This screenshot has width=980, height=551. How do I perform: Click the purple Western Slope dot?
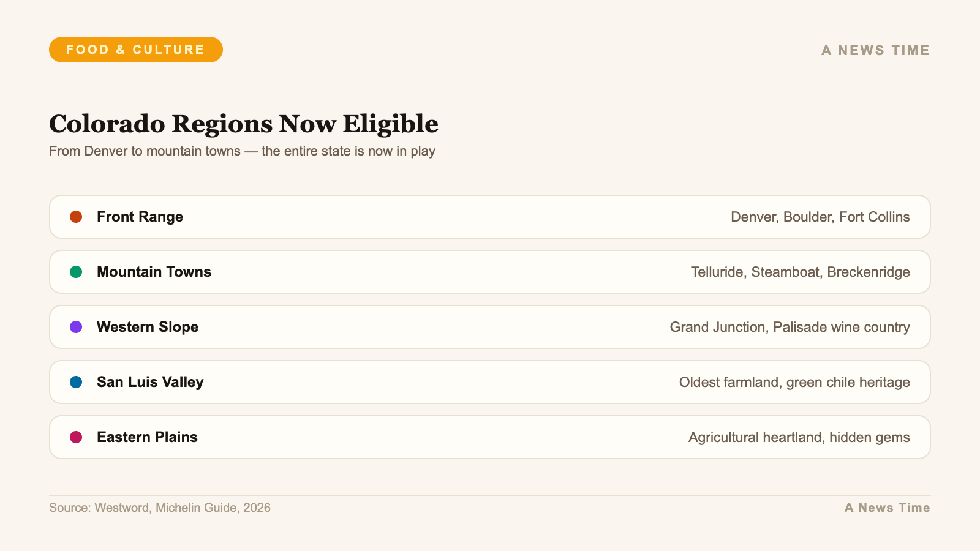[x=76, y=327]
